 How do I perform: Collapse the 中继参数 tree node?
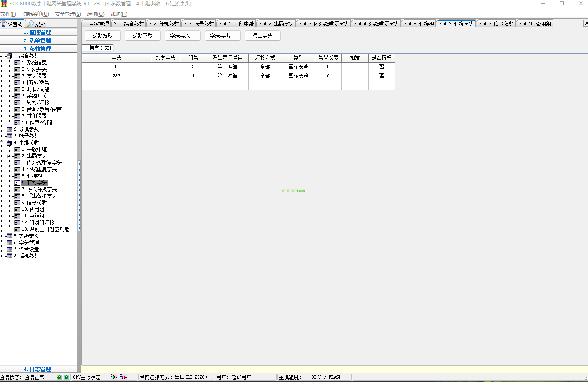click(x=2, y=142)
